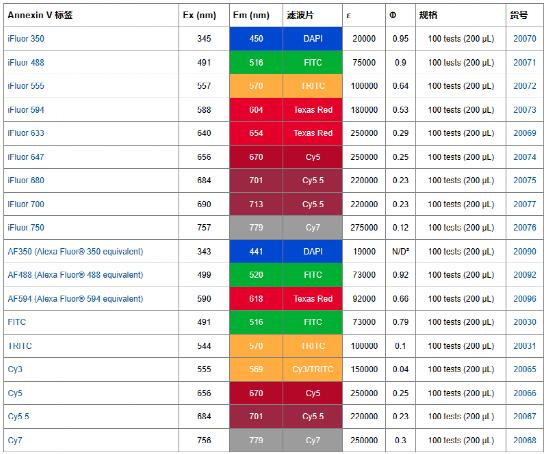The image size is (548, 454).
Task: Open the iFluor 488 product link
Action: pos(26,63)
